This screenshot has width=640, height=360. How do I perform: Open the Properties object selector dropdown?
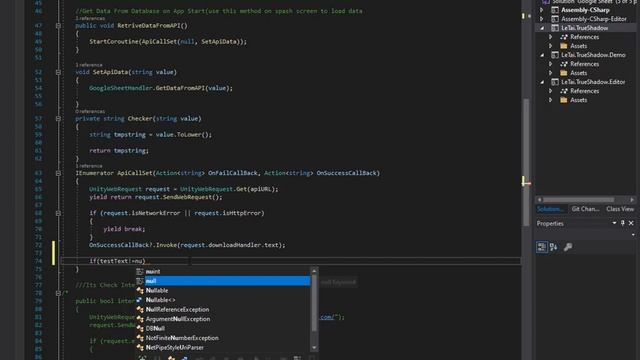[633, 235]
